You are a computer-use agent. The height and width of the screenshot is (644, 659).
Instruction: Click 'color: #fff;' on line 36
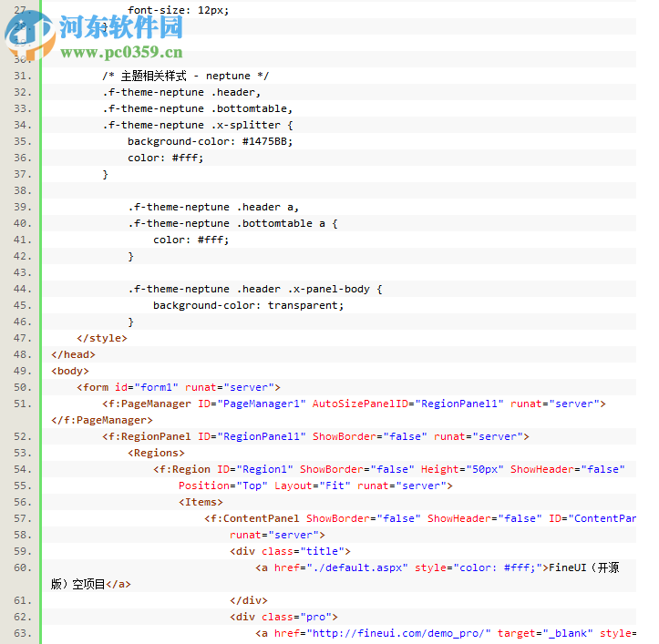[166, 158]
